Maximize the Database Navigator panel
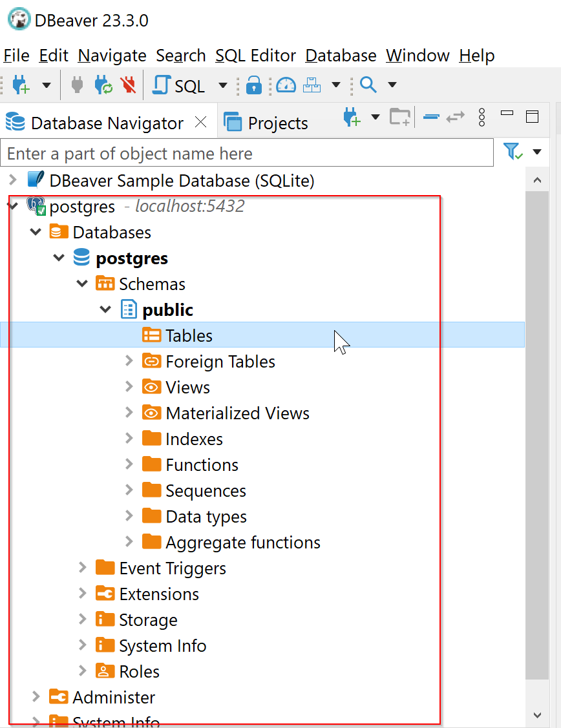 [x=532, y=116]
